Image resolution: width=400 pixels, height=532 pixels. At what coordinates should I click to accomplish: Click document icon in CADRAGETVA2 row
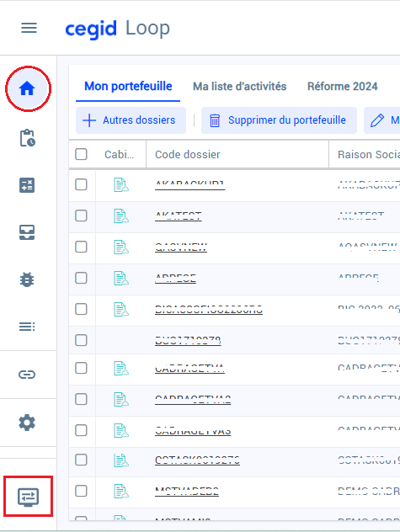coord(121,399)
